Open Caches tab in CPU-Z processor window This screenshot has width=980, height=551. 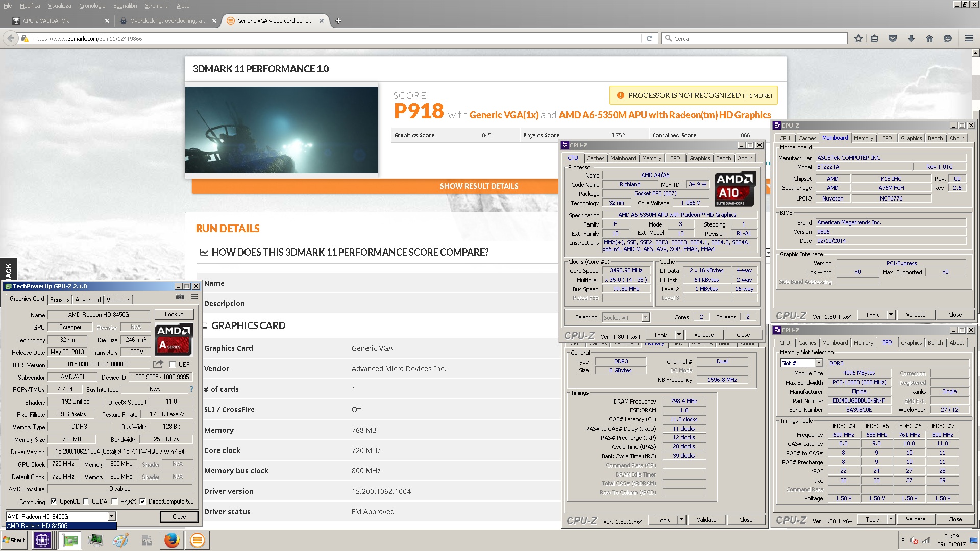tap(595, 158)
